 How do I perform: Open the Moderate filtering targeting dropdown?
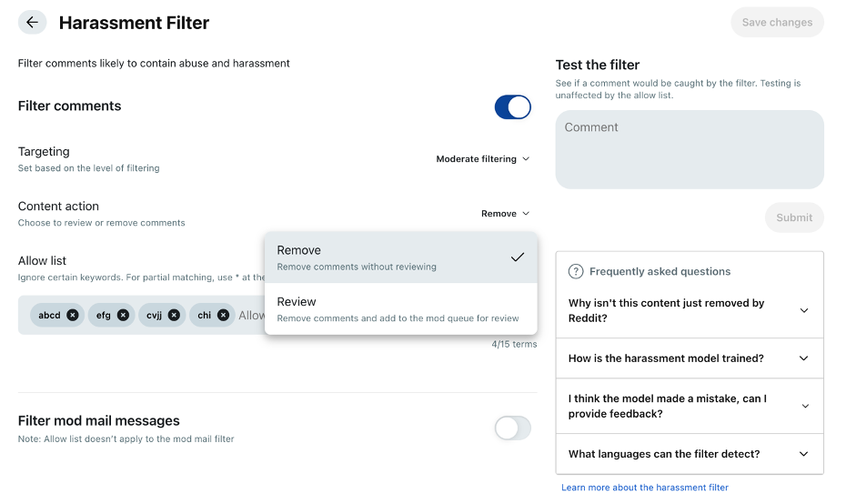482,159
